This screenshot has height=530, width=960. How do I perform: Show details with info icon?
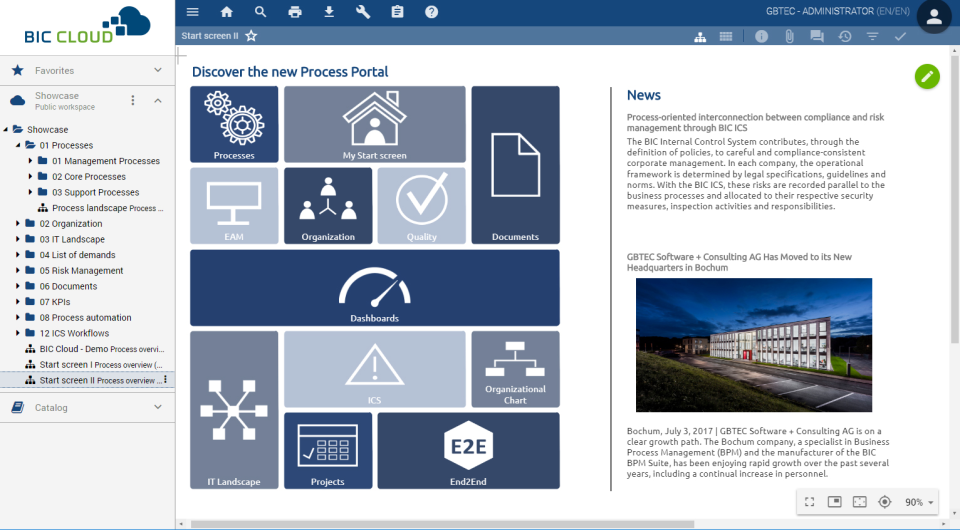tap(761, 37)
